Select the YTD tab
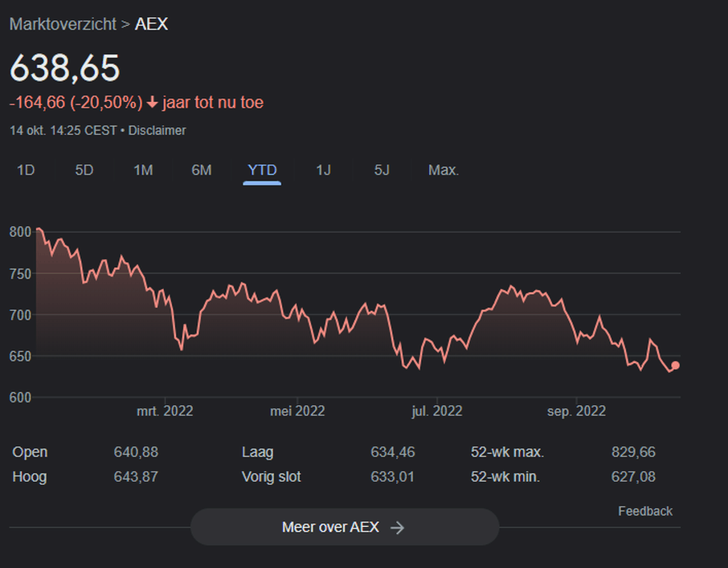 (262, 170)
